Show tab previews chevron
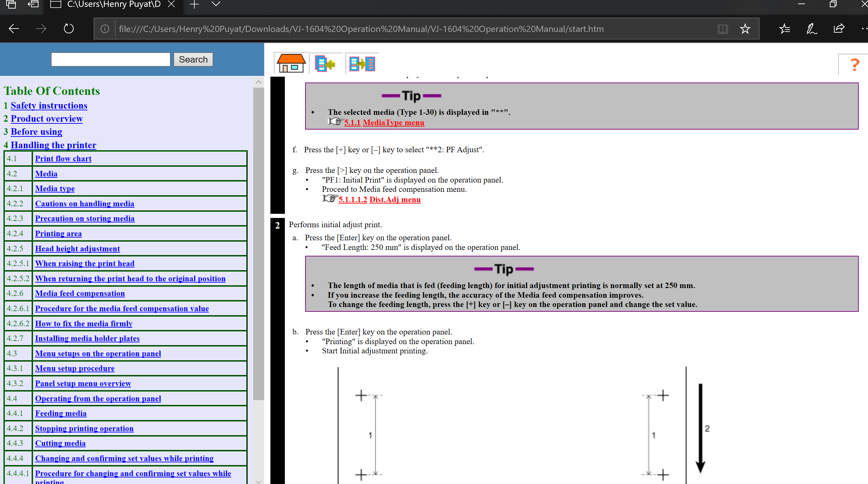Image resolution: width=868 pixels, height=484 pixels. [216, 4]
